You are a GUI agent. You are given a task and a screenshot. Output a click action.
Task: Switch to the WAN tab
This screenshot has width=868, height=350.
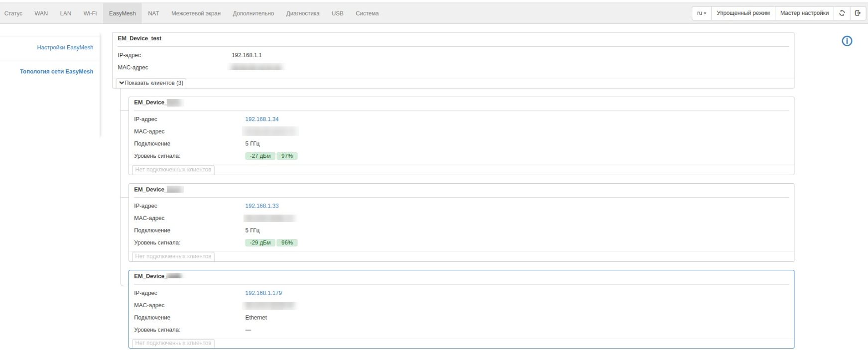(x=41, y=13)
